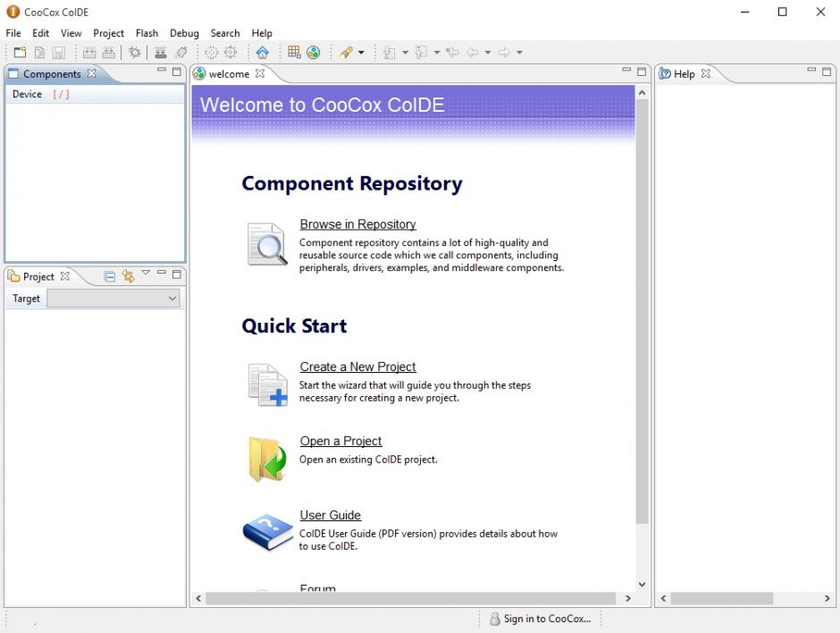Open the Repository colored-circles icon
The height and width of the screenshot is (633, 840).
tap(314, 53)
